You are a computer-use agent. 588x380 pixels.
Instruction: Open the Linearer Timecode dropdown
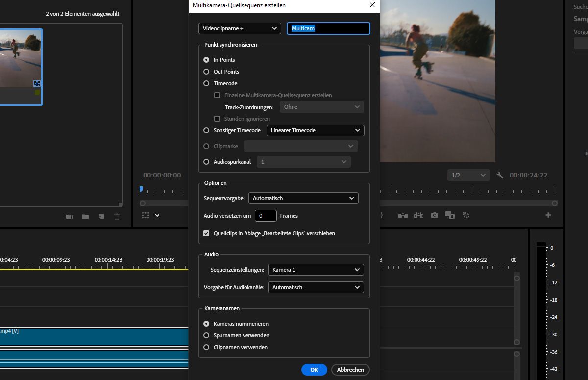pos(315,130)
